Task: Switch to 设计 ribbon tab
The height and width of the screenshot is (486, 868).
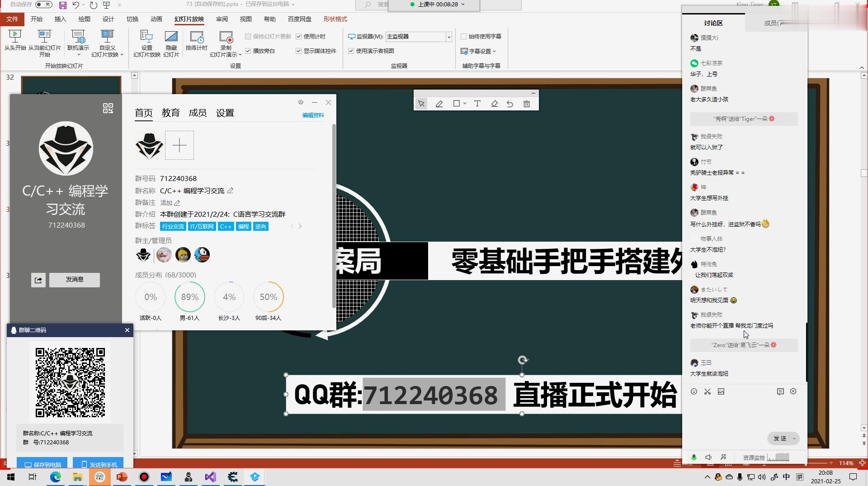Action: (x=108, y=19)
